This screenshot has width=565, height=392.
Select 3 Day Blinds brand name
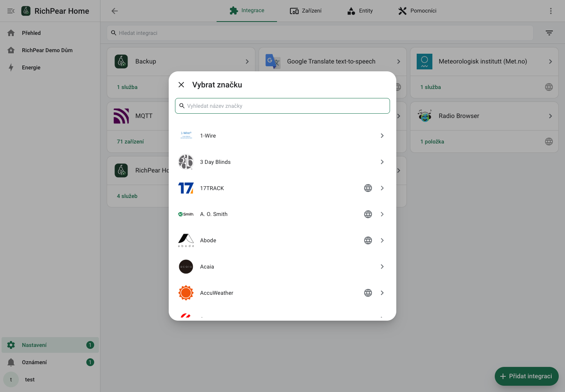click(215, 162)
